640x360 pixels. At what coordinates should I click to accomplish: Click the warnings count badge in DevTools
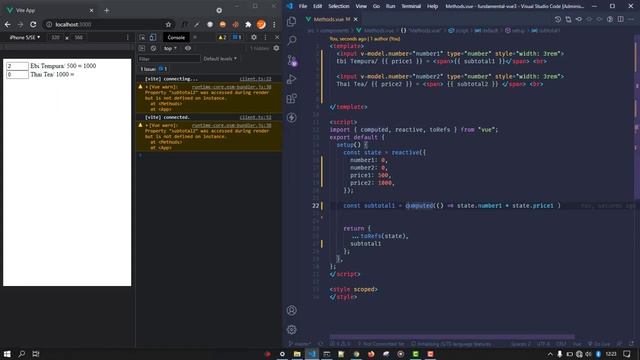222,37
